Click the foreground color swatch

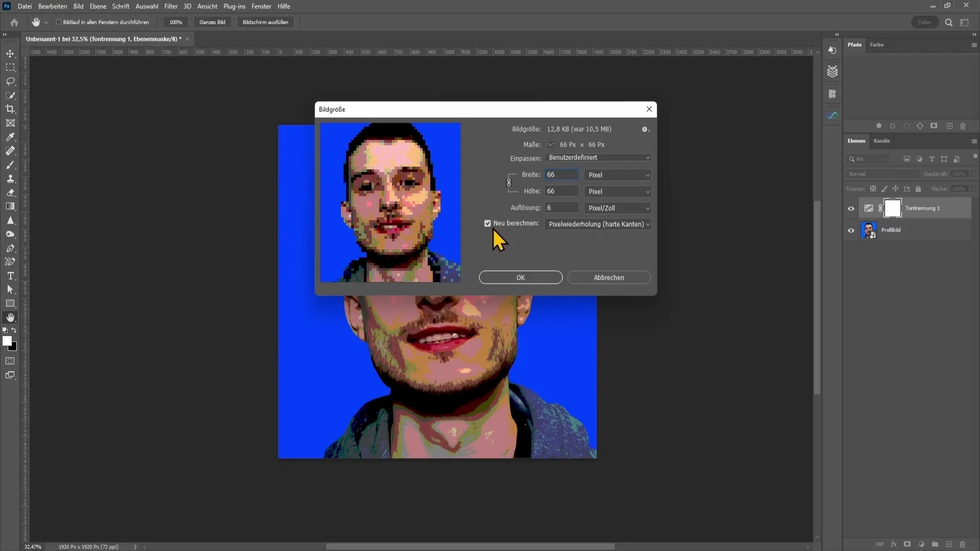coord(7,341)
